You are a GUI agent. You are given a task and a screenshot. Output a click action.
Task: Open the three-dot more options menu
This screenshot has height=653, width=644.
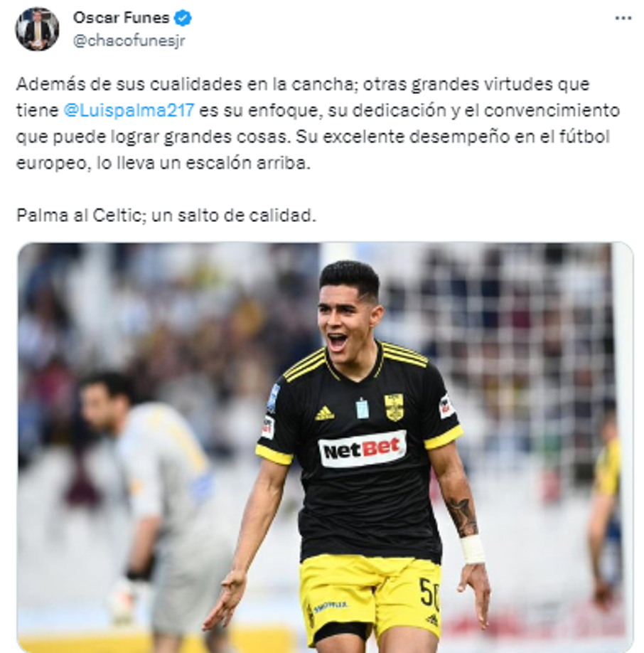pos(623,18)
